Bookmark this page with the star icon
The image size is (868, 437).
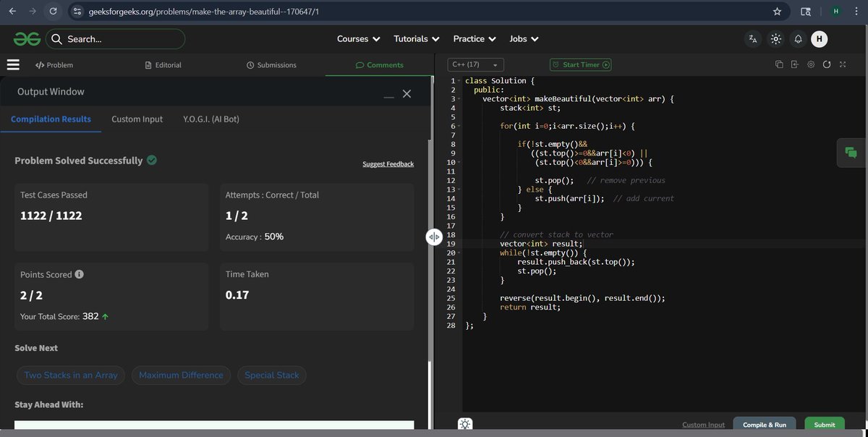point(777,12)
